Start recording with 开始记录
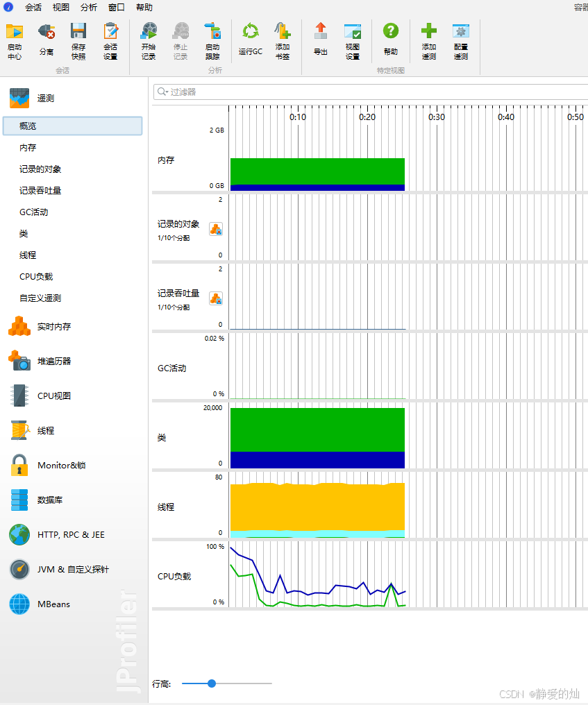Viewport: 588px width, 705px height. (149, 42)
